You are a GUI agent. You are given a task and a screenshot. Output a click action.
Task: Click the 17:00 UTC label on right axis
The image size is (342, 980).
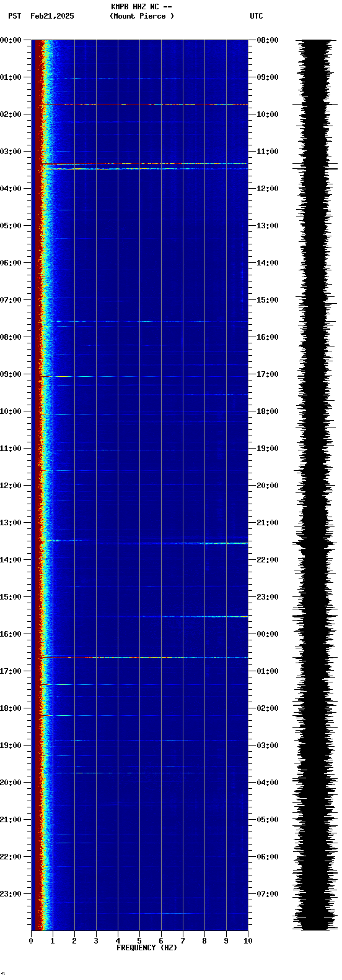tap(268, 374)
